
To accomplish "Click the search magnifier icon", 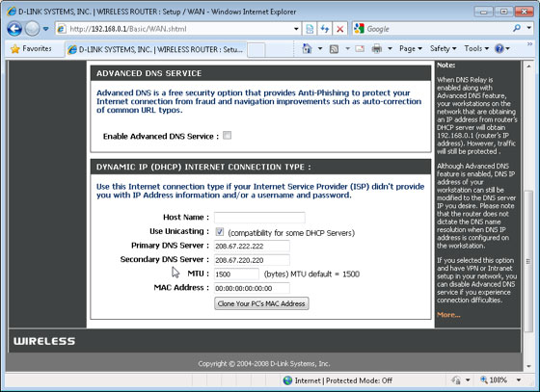I will tap(517, 28).
